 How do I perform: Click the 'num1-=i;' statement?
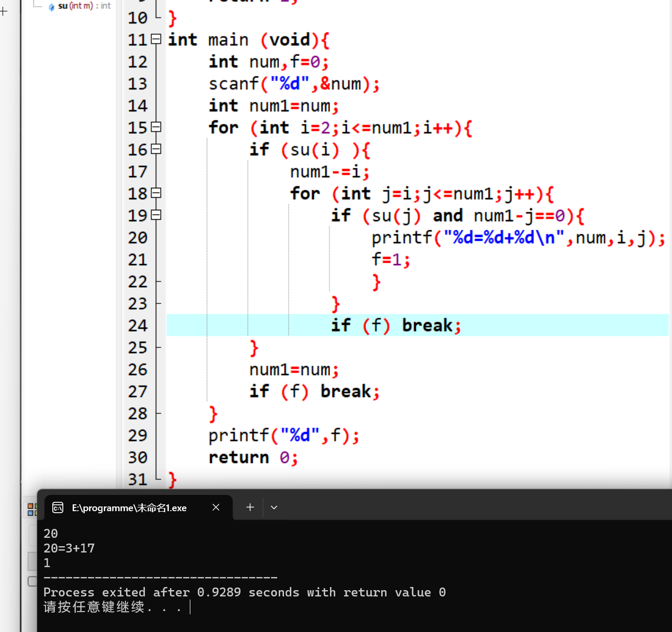coord(330,172)
